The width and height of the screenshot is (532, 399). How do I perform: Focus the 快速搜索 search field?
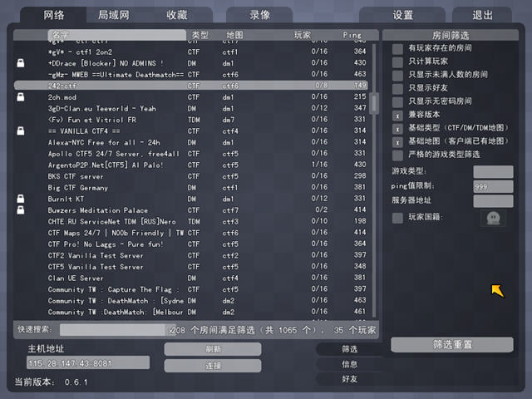click(x=114, y=330)
